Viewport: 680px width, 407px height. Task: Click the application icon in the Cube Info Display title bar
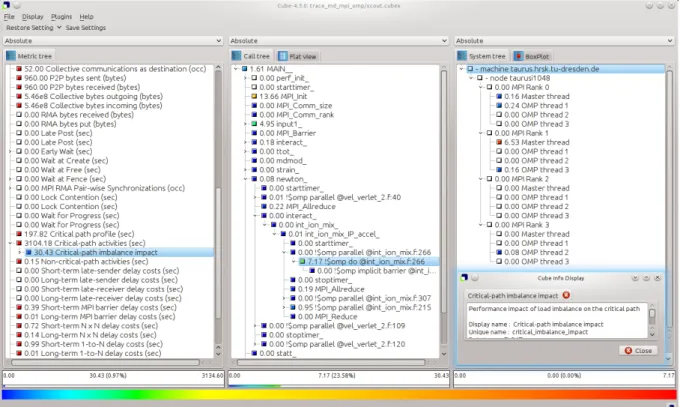pos(464,278)
